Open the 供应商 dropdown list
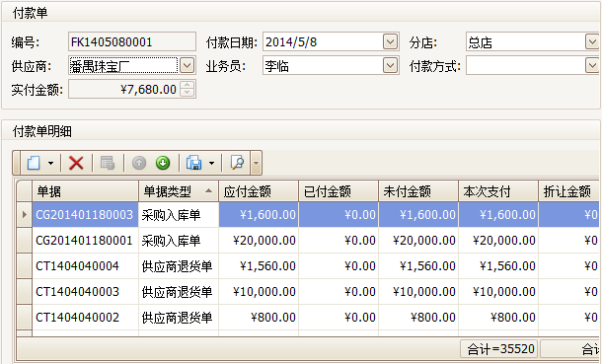 [187, 65]
